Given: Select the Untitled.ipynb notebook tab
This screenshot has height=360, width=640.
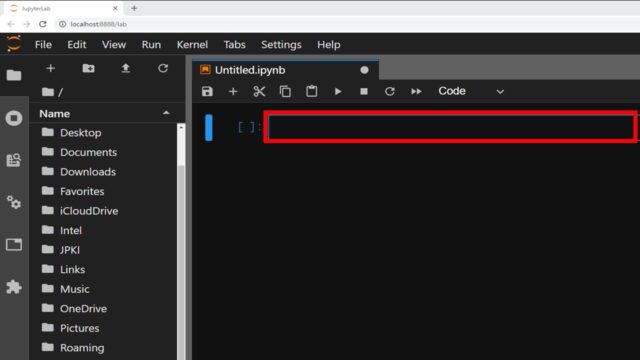Looking at the screenshot, I should click(x=285, y=70).
